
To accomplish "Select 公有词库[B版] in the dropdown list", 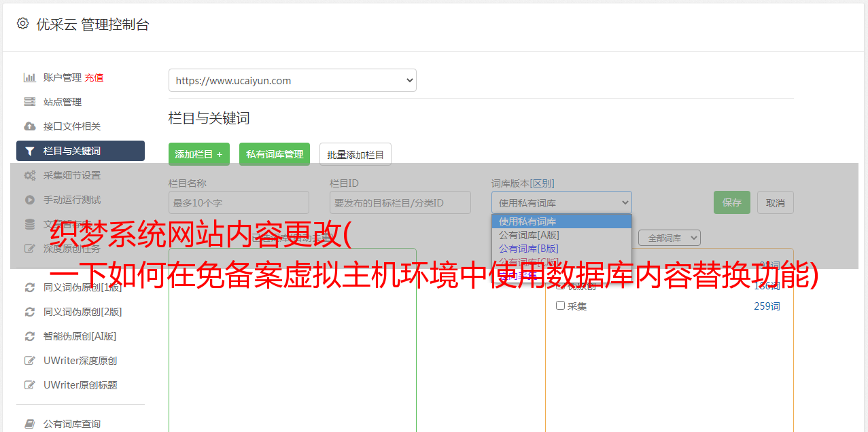I will click(x=561, y=249).
